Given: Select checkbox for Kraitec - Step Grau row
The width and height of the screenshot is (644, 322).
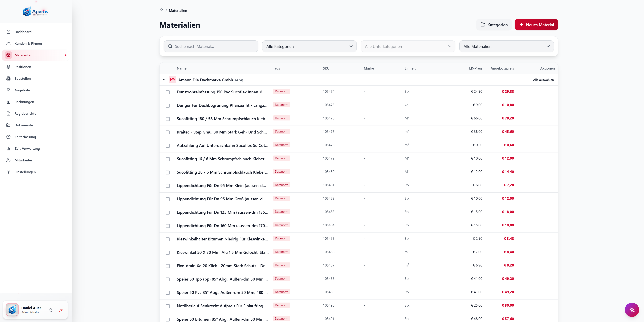Looking at the screenshot, I should click(x=168, y=132).
